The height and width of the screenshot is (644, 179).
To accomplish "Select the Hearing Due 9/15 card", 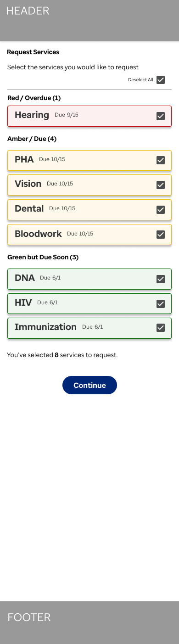I will [x=89, y=116].
